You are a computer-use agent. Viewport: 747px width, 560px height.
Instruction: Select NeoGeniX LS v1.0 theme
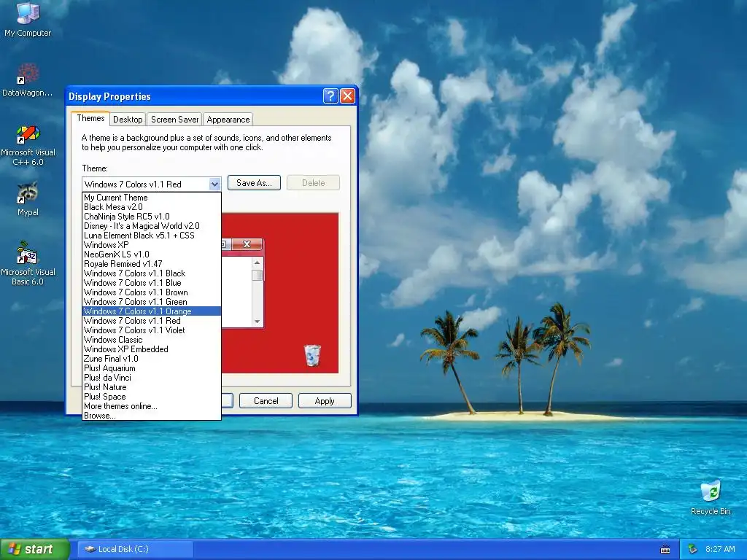(x=152, y=254)
